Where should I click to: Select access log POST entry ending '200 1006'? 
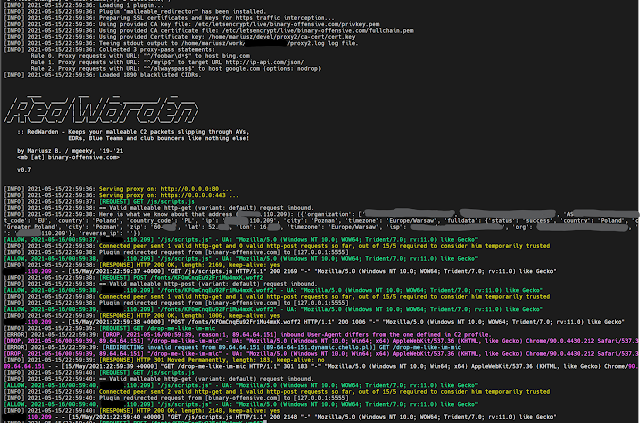pos(313,322)
